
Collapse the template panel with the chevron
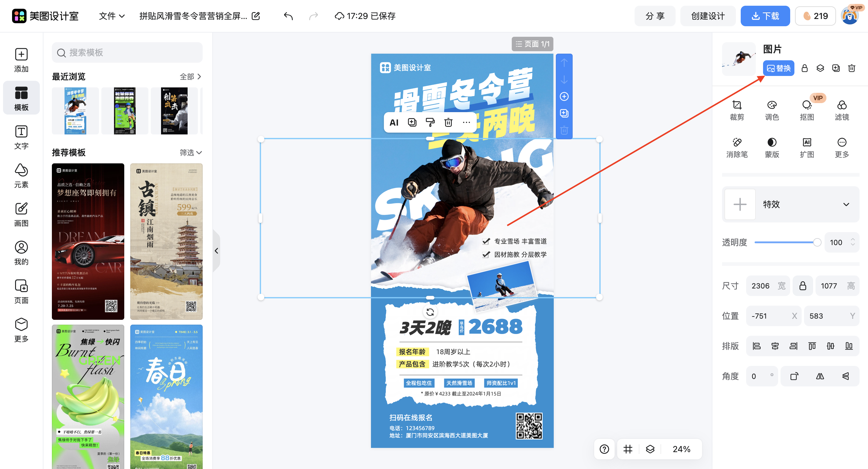(x=217, y=250)
